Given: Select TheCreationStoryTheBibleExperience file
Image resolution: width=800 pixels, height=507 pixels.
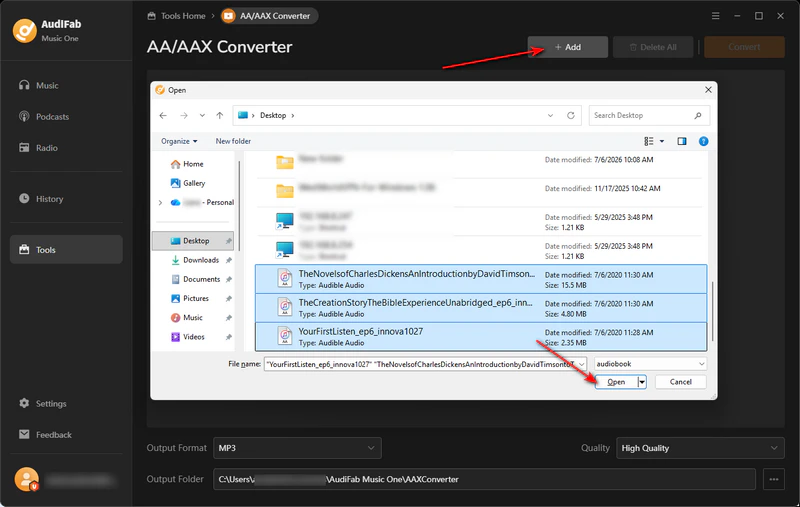Looking at the screenshot, I should pyautogui.click(x=481, y=308).
